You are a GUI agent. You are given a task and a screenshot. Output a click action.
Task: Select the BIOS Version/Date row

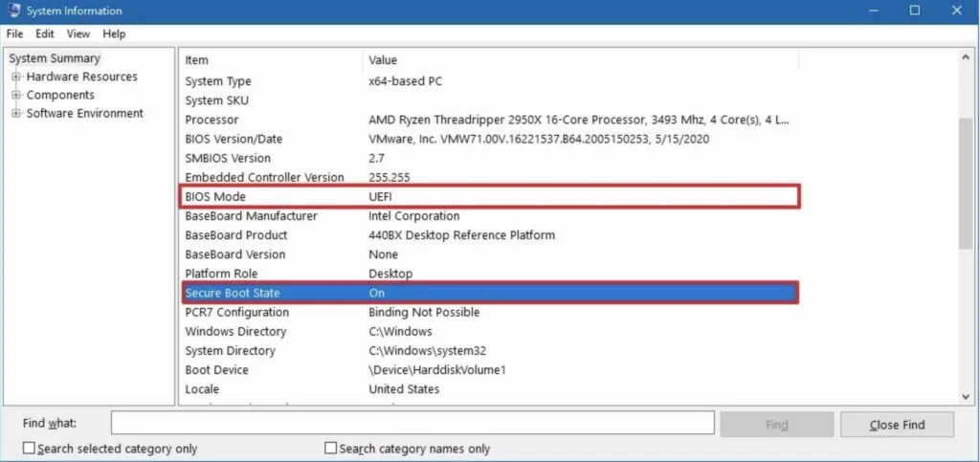[x=491, y=140]
